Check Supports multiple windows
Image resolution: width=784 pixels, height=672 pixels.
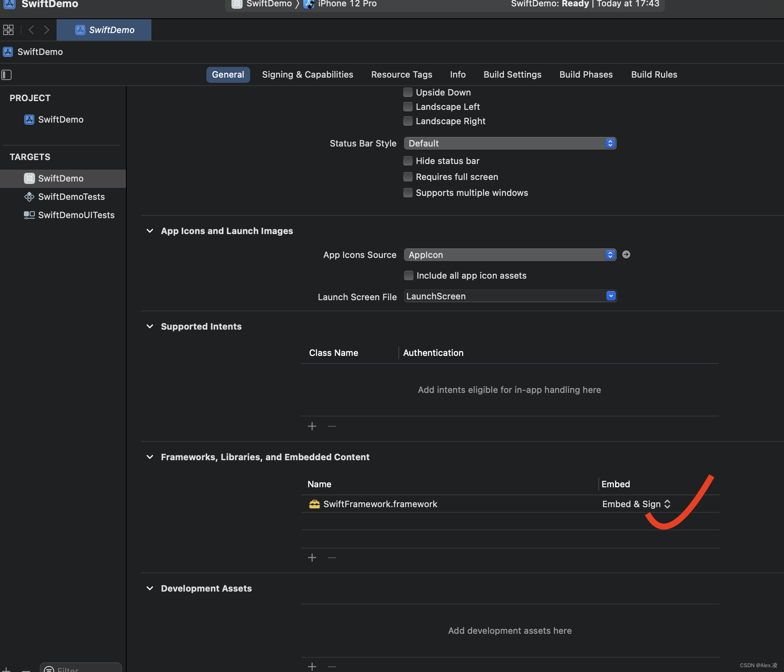pos(408,193)
